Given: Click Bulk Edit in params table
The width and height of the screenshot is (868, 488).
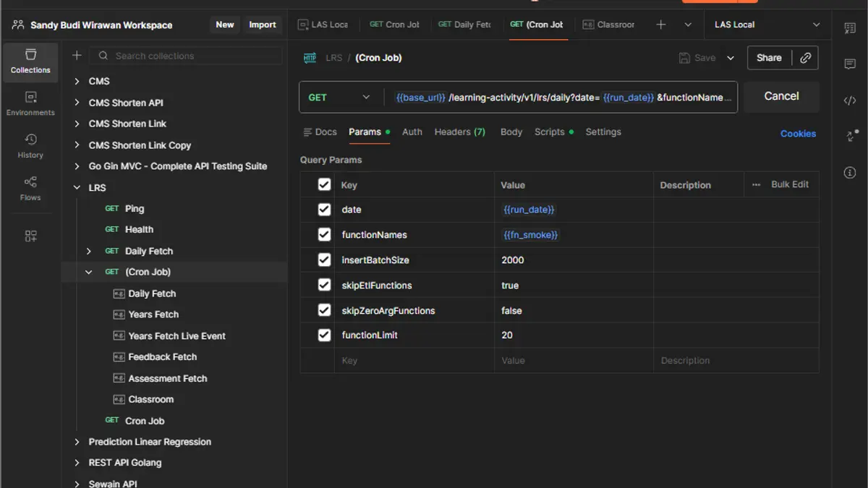Looking at the screenshot, I should pos(790,185).
